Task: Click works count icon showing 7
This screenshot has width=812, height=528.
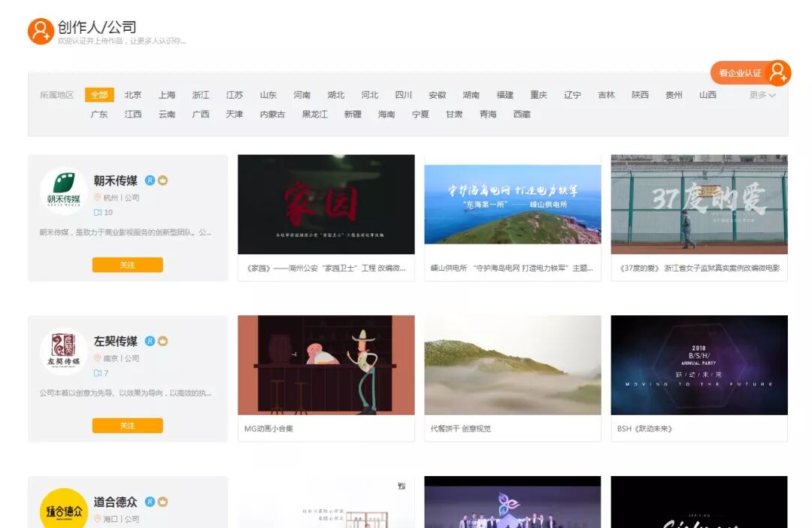Action: (x=97, y=373)
